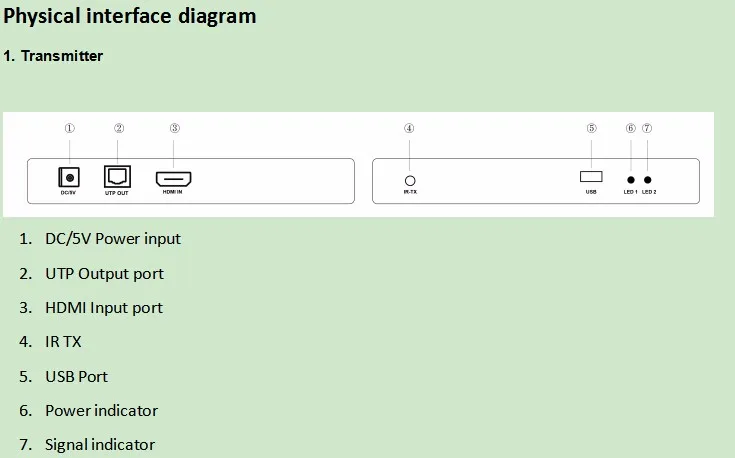The image size is (735, 458).
Task: Select the 'Signal indicator' list entry
Action: pyautogui.click(x=99, y=445)
